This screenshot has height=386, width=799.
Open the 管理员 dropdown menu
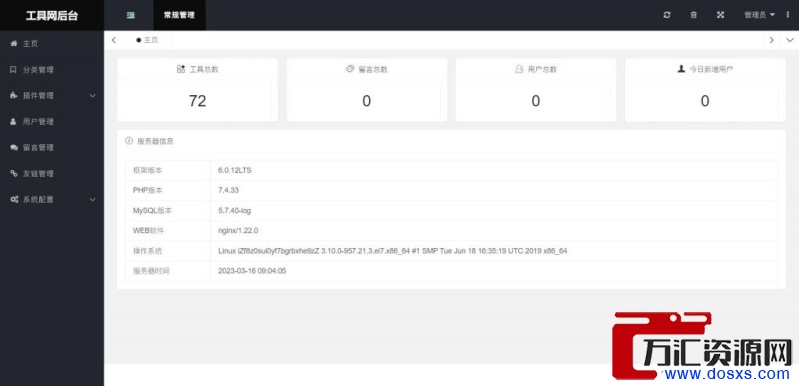(759, 15)
